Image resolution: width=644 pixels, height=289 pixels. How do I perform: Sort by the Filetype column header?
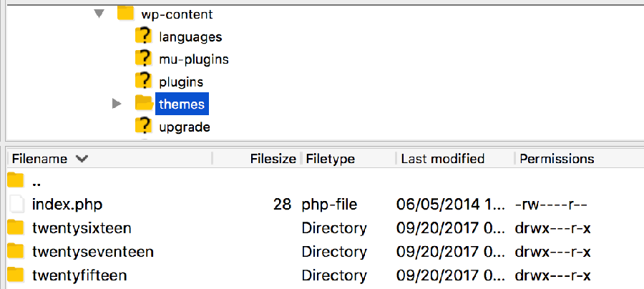pos(331,159)
